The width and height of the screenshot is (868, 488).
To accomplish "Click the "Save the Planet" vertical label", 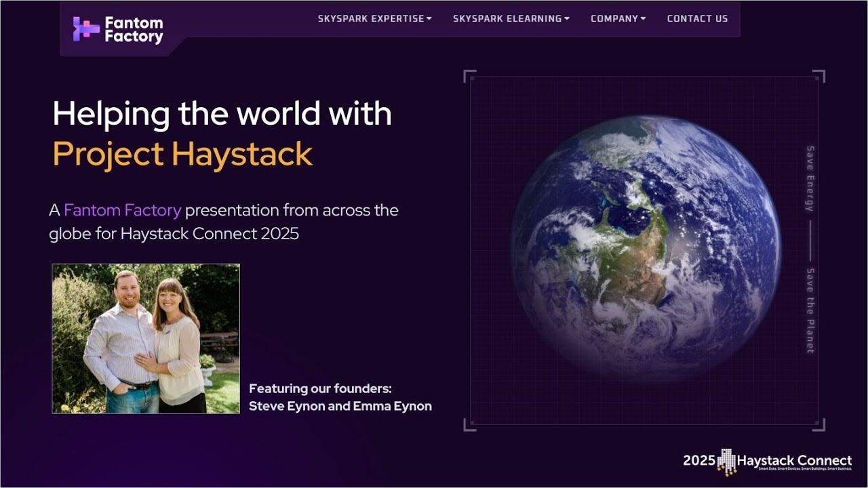I will point(810,310).
